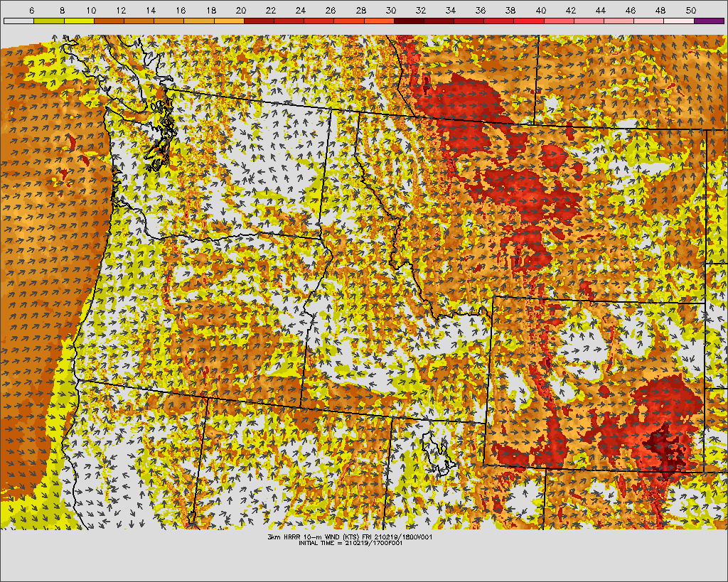The image size is (728, 582).
Task: Click the legend label '18'
Action: click(211, 10)
